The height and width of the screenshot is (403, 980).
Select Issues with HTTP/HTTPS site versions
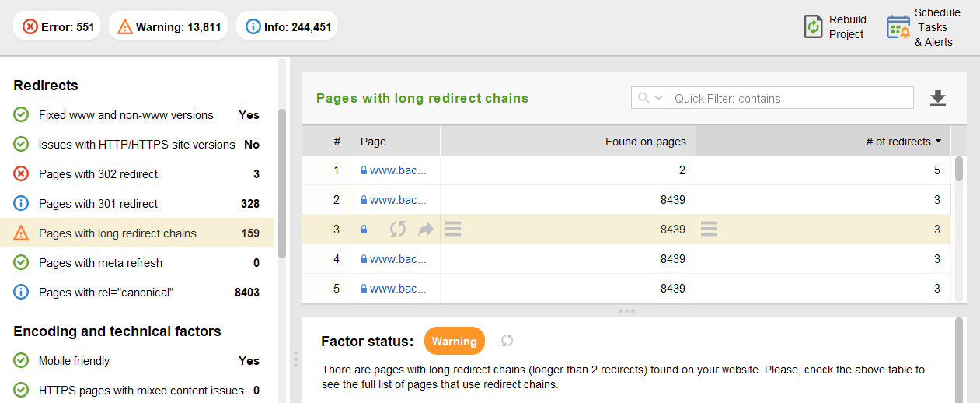137,145
